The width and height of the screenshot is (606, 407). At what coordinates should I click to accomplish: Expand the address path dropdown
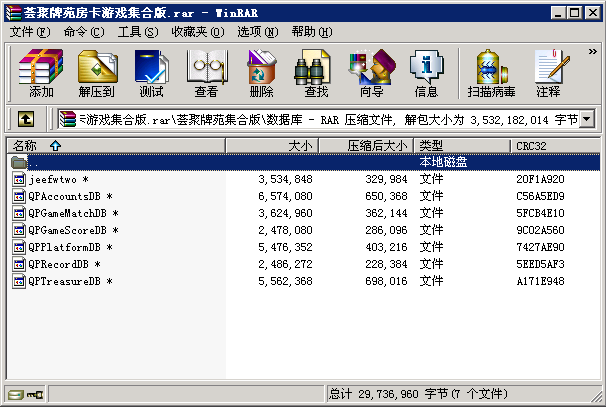pyautogui.click(x=587, y=120)
